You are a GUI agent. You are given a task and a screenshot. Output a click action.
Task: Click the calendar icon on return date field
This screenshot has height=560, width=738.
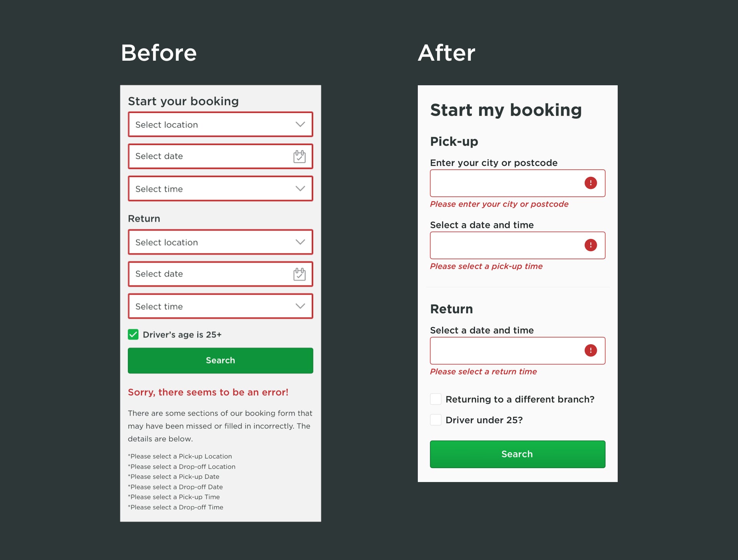pyautogui.click(x=299, y=273)
